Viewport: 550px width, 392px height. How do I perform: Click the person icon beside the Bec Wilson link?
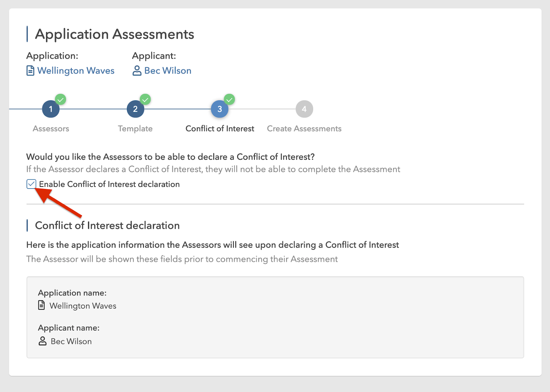click(x=137, y=71)
